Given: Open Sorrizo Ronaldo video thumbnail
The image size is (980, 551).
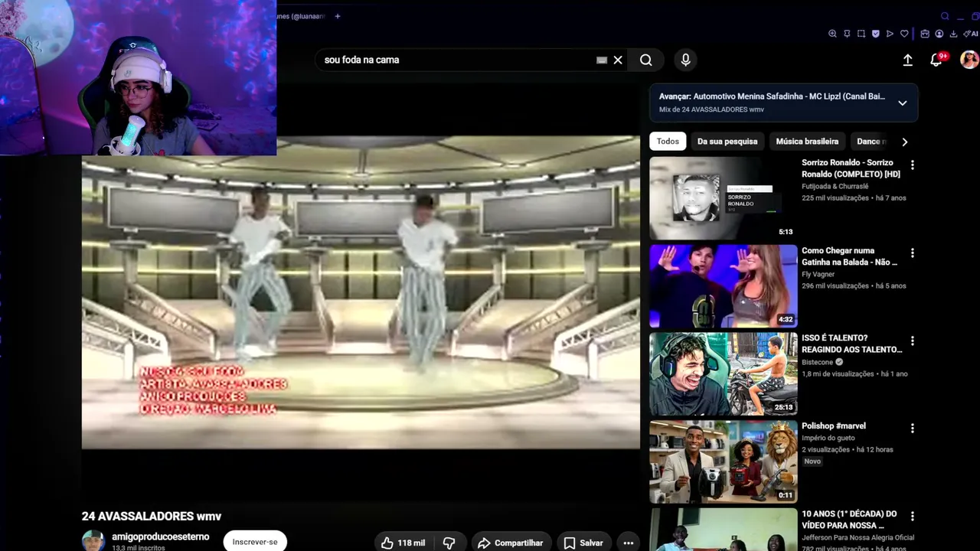Looking at the screenshot, I should (x=723, y=198).
